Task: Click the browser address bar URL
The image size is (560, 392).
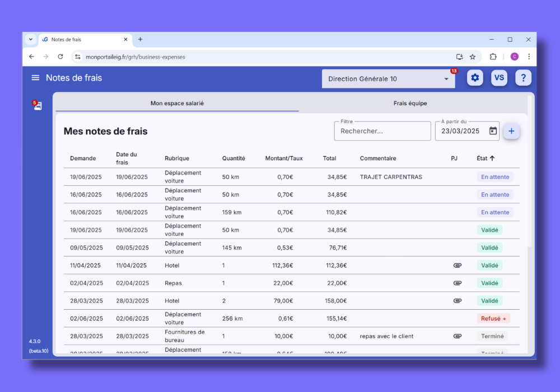Action: [136, 57]
